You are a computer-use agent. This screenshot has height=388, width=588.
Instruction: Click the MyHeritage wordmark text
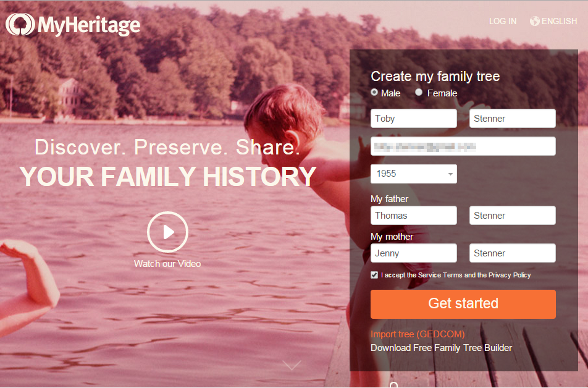click(x=89, y=25)
